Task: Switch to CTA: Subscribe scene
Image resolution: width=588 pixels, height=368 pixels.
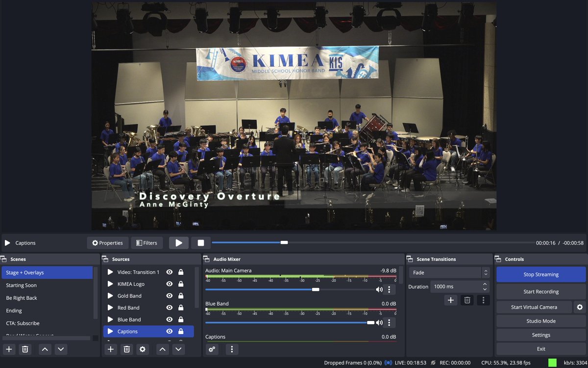Action: coord(48,323)
